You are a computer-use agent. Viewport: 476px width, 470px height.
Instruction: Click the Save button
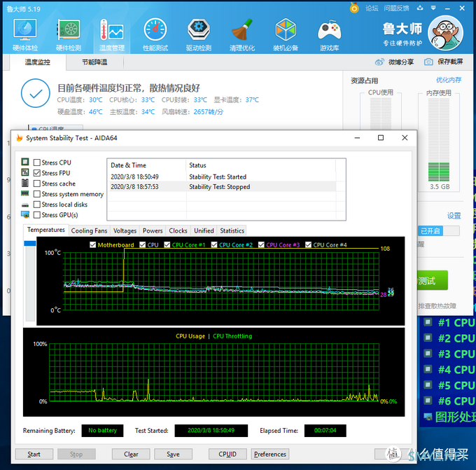point(173,454)
